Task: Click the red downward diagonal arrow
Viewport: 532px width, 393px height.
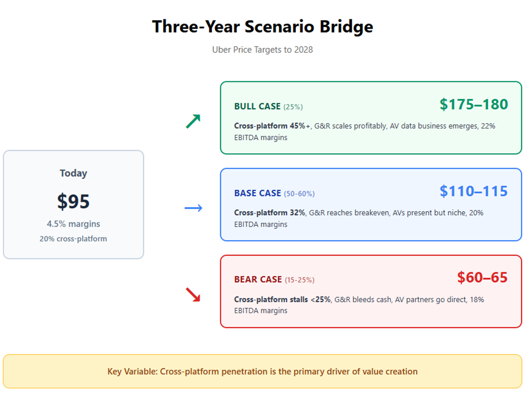Action: pos(193,294)
